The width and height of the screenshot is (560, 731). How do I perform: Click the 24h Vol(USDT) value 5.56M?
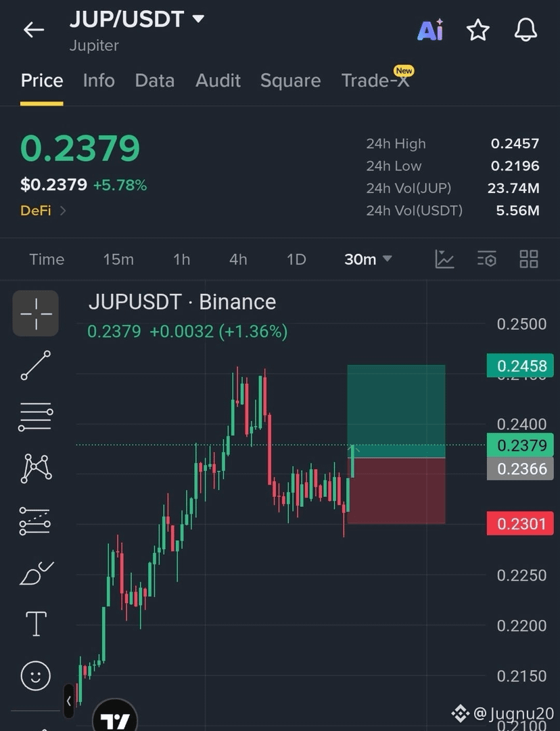[x=517, y=211]
